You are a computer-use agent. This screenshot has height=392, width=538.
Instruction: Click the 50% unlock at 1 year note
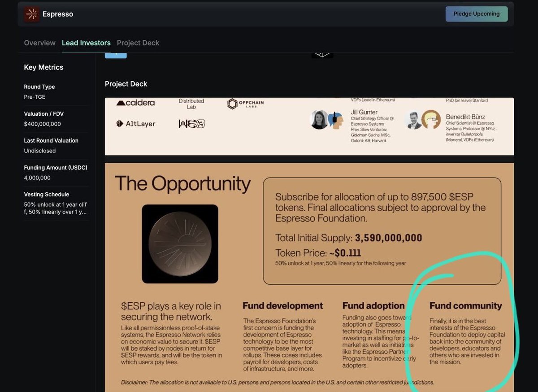coord(341,263)
